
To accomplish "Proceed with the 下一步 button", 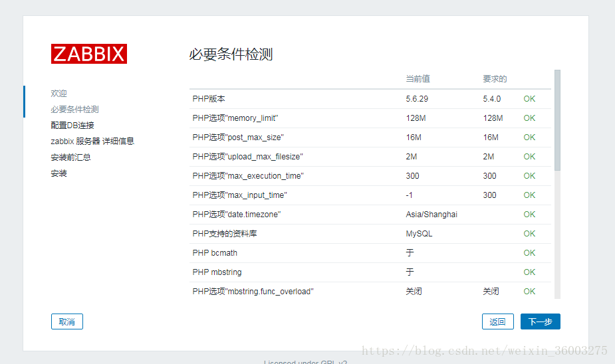I will click(541, 321).
